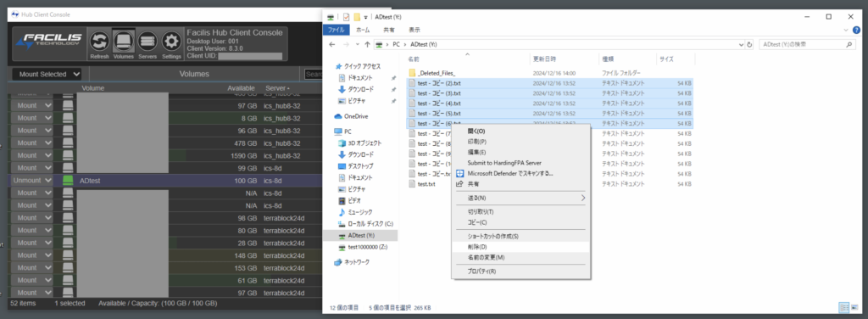
Task: Open Mount dropdown for the 99 GB ics-8d volume
Action: (32, 168)
